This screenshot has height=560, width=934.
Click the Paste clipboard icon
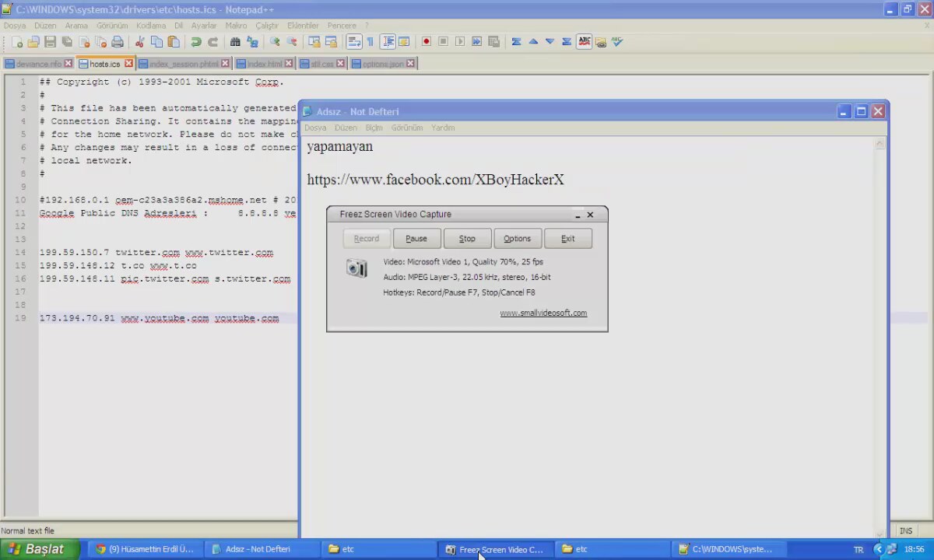[x=174, y=42]
